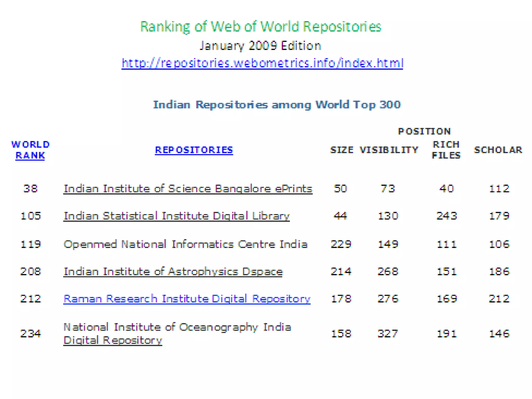Open Indian Institute of Science Bangalore ePrints
This screenshot has width=532, height=399.
point(188,189)
